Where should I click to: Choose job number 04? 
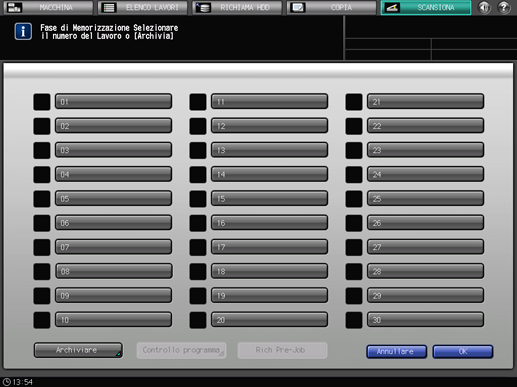point(114,174)
